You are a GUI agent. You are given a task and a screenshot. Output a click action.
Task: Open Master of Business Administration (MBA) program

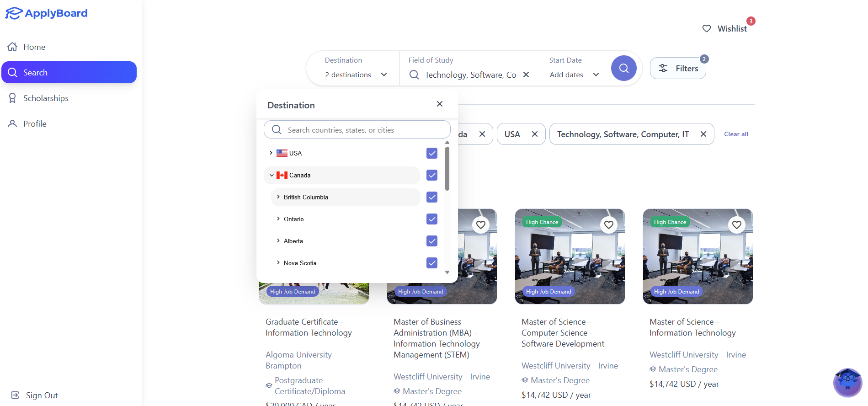click(437, 338)
